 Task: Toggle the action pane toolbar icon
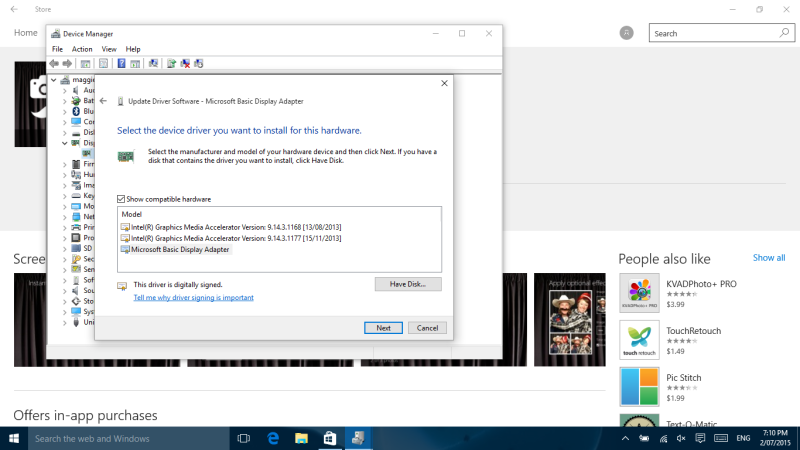(135, 63)
